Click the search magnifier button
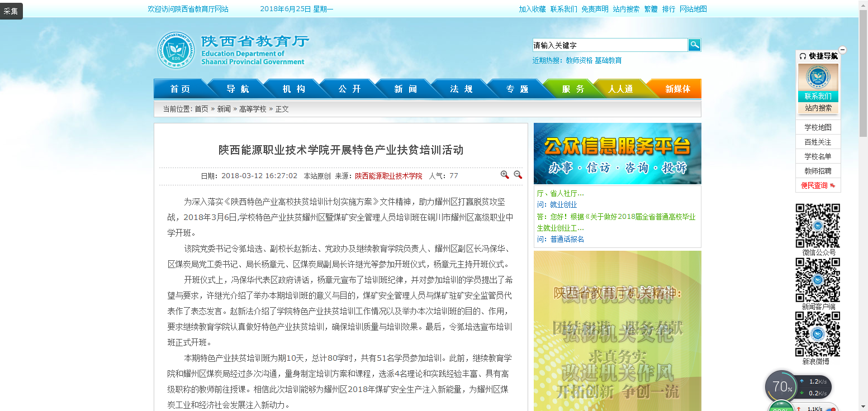Viewport: 868px width, 411px height. click(694, 45)
